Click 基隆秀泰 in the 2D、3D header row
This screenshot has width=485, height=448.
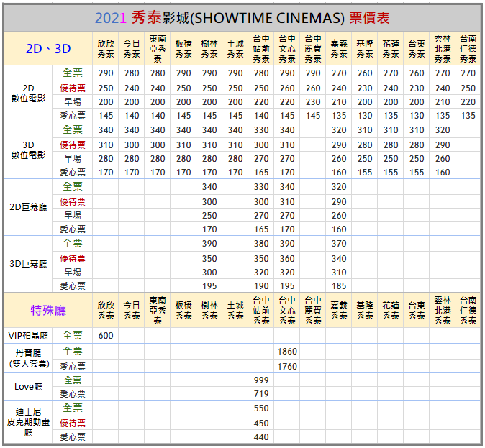click(365, 49)
